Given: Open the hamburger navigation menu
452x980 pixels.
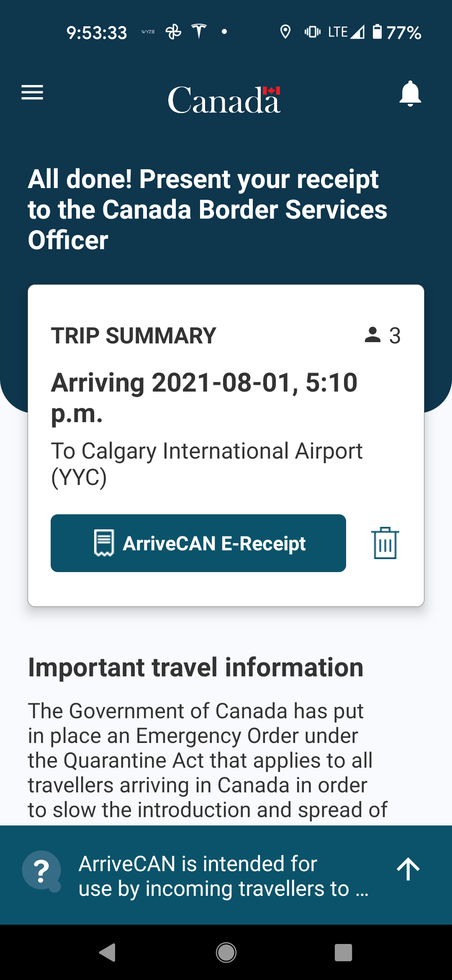Looking at the screenshot, I should 32,93.
